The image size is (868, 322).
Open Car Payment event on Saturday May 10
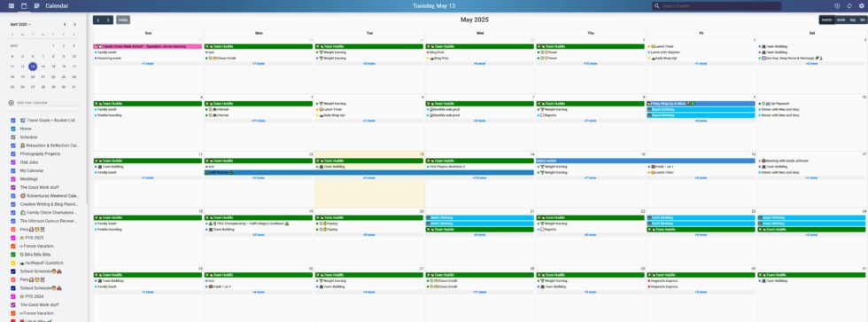(x=774, y=104)
